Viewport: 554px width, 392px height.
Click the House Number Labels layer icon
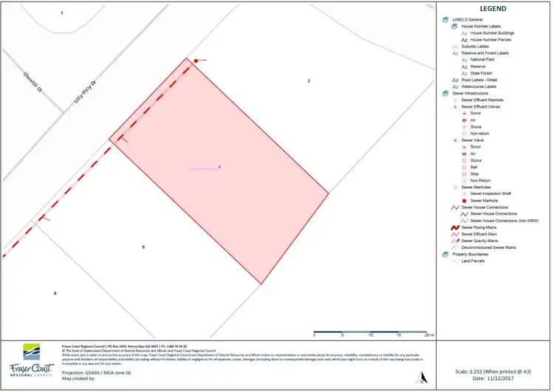454,27
